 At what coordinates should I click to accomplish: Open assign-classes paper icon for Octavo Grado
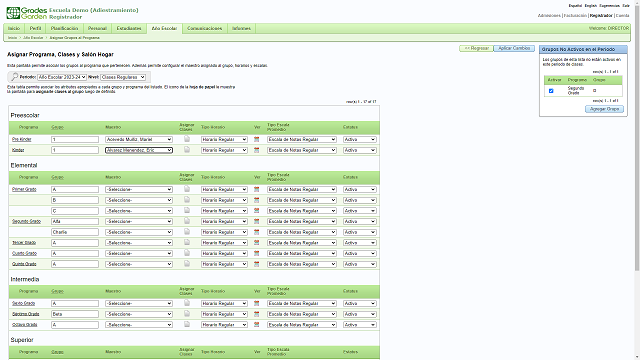tap(187, 324)
